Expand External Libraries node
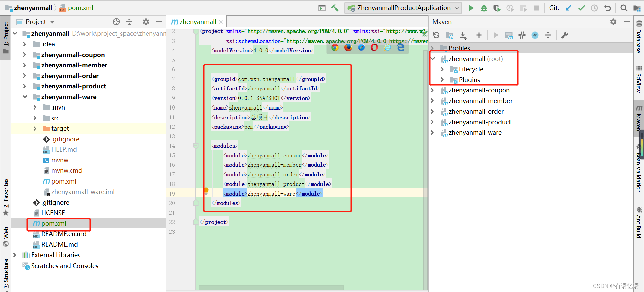The image size is (644, 292). click(x=15, y=255)
